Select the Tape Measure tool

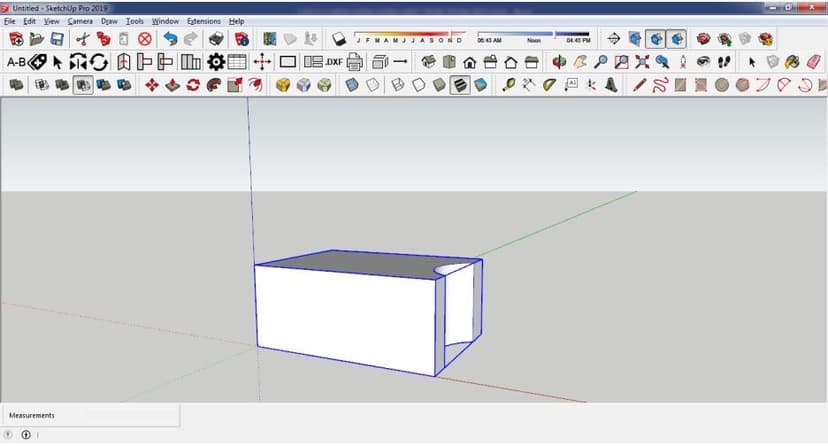point(509,84)
